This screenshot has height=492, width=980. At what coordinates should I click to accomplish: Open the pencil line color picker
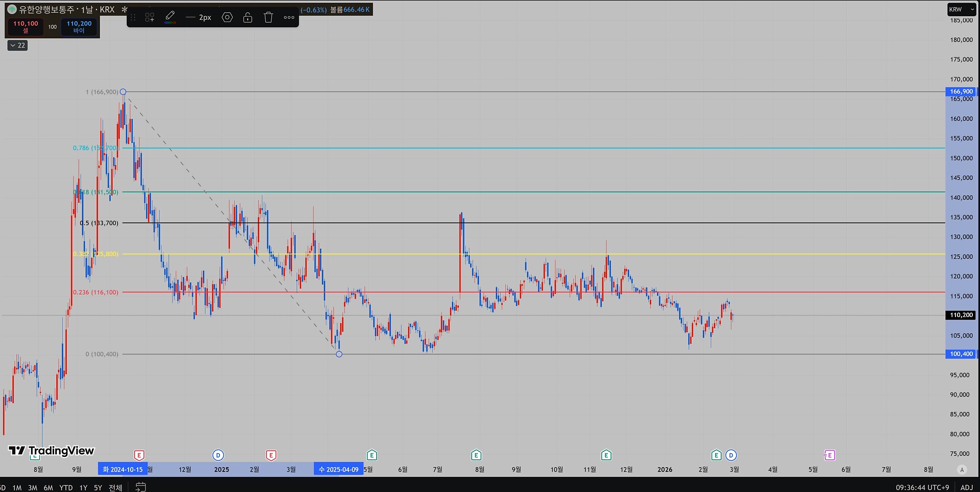pos(170,17)
